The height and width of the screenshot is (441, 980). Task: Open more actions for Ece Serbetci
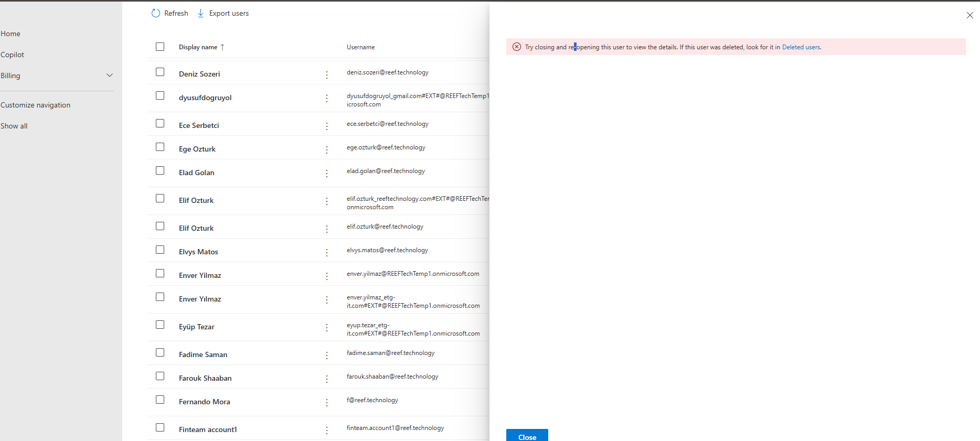click(x=327, y=126)
